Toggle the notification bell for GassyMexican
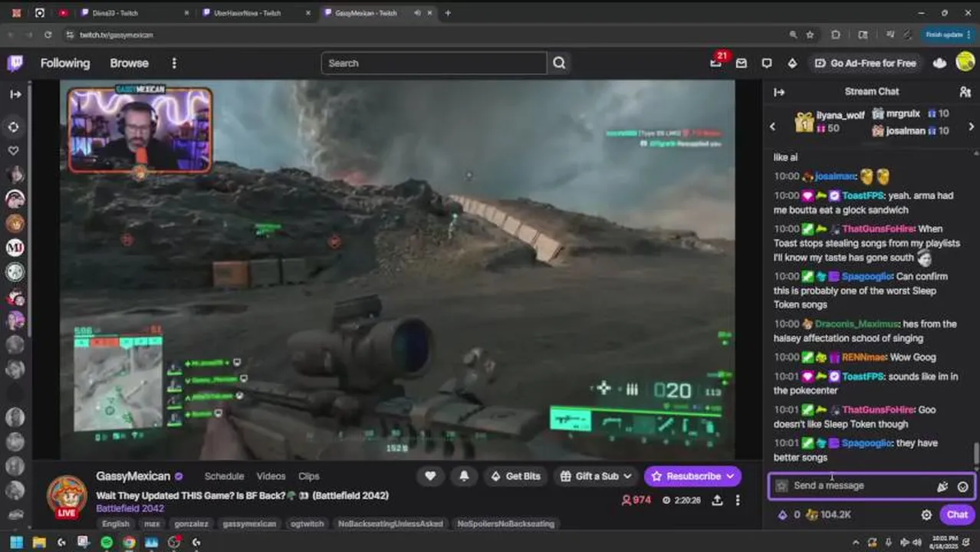The height and width of the screenshot is (552, 980). point(464,476)
